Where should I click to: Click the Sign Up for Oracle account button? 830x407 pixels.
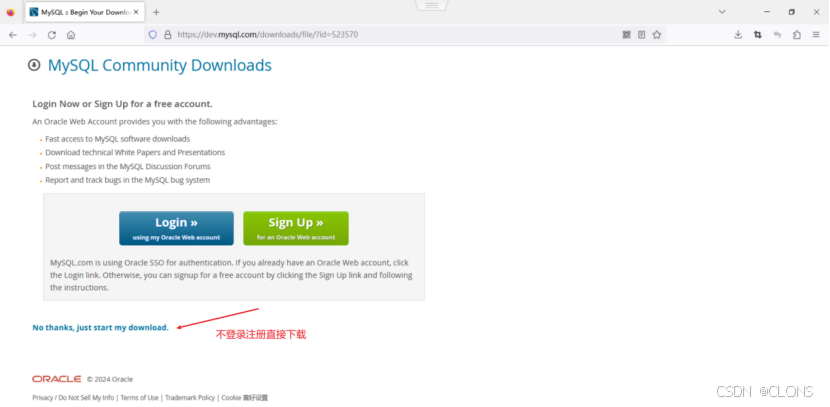pos(296,228)
